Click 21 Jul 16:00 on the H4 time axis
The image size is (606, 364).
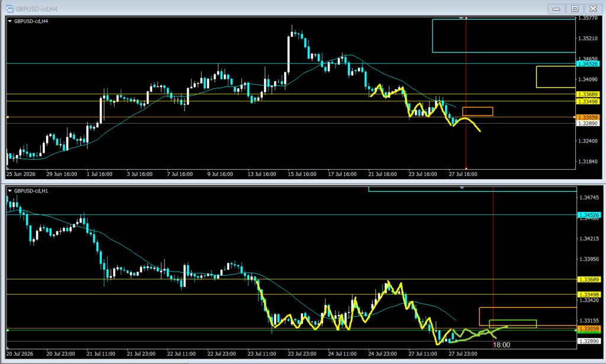pos(382,174)
